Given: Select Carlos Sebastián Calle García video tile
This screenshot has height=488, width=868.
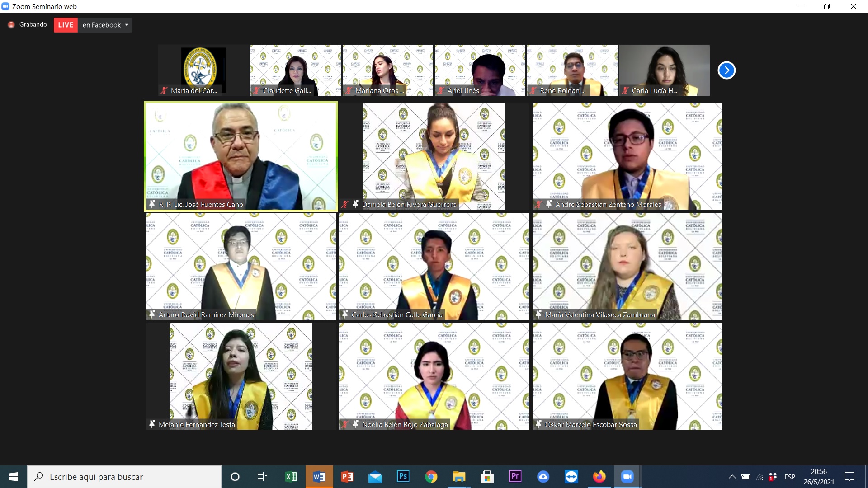Looking at the screenshot, I should [x=434, y=267].
